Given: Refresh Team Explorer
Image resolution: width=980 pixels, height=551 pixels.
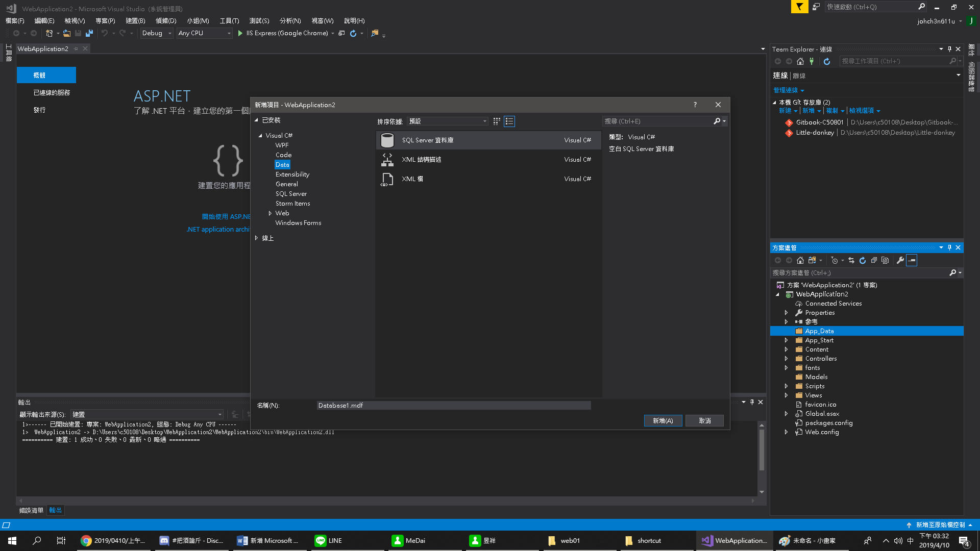Looking at the screenshot, I should (827, 61).
